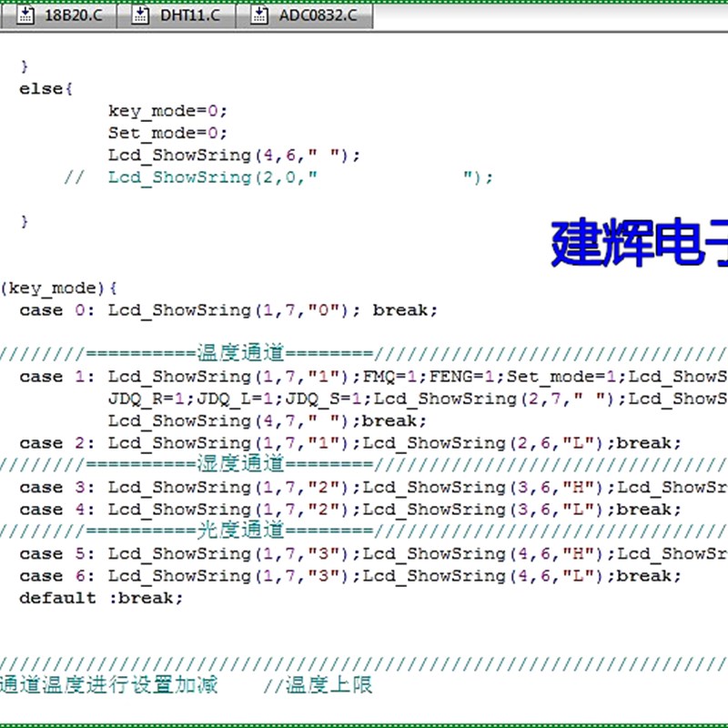Click the file icon on DHT11.C tab
The image size is (728, 728).
(x=140, y=15)
